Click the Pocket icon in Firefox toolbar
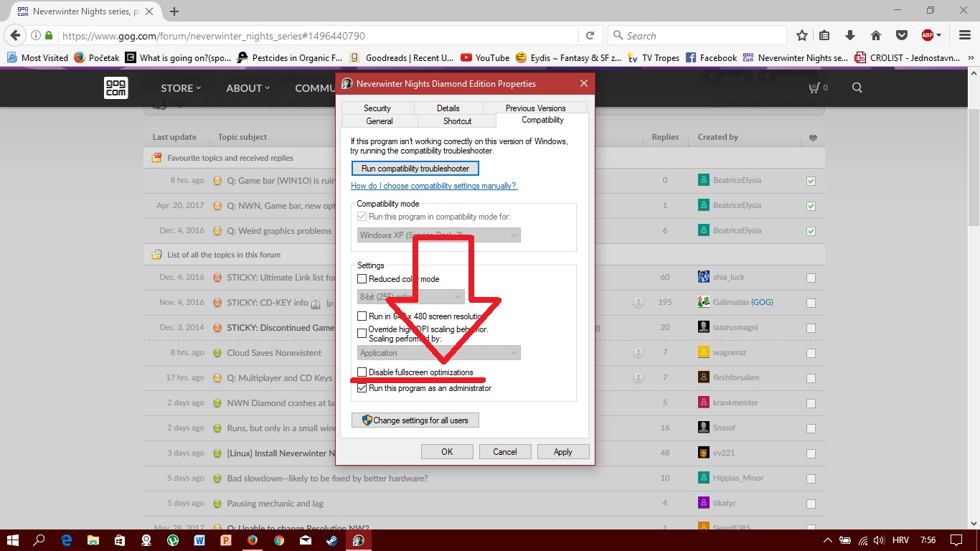This screenshot has height=551, width=980. point(901,35)
